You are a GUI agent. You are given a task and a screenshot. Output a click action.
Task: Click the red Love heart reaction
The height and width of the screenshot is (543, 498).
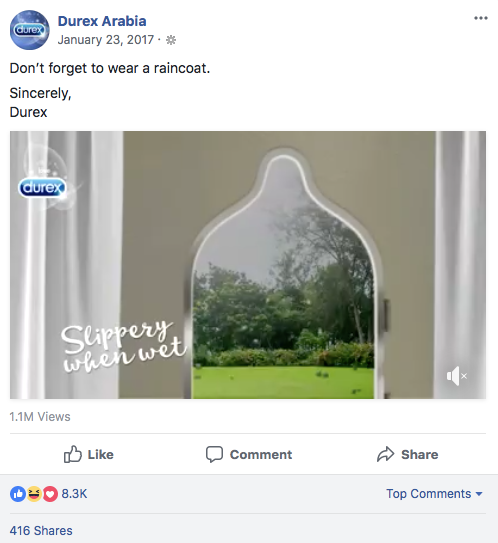tap(50, 494)
